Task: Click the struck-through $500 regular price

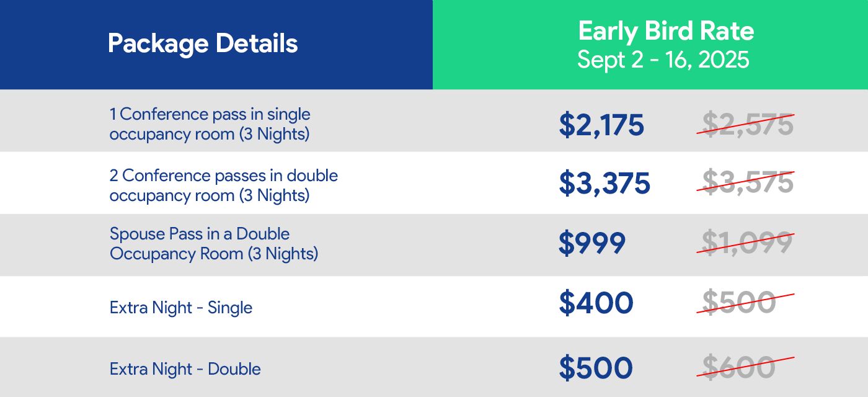Action: [745, 302]
